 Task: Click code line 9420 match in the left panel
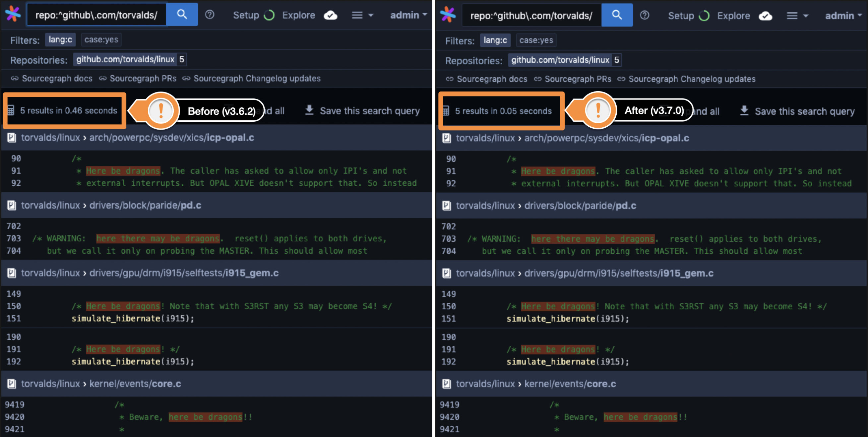click(x=206, y=417)
